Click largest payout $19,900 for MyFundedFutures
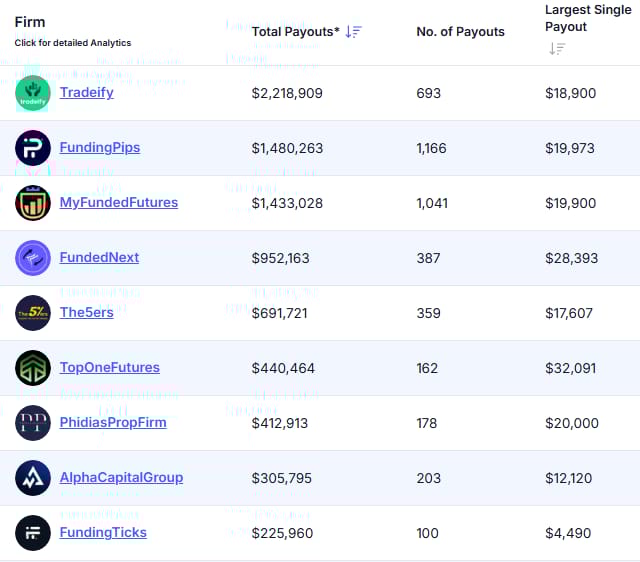 pos(571,203)
